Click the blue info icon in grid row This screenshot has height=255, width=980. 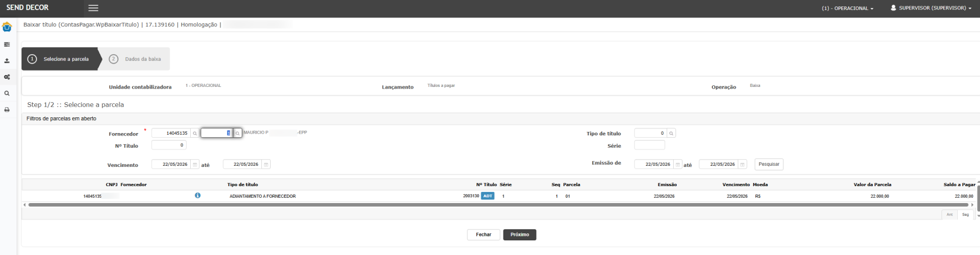tap(198, 195)
